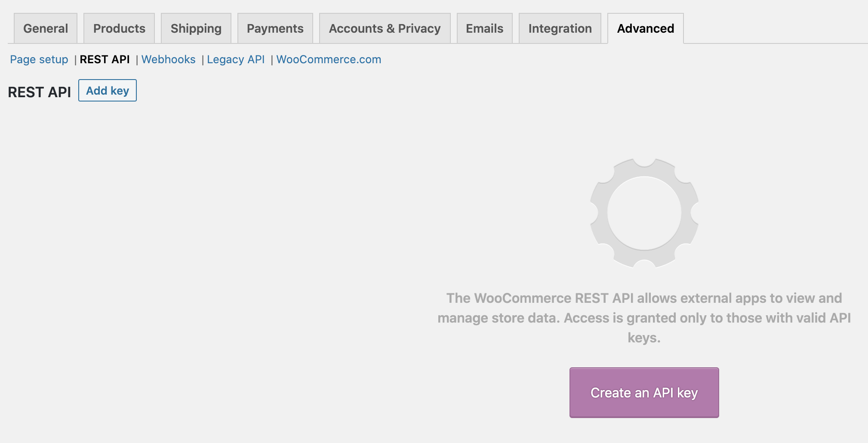This screenshot has height=443, width=868.
Task: Click the line 'manage store data. Access is granted'
Action: (644, 318)
